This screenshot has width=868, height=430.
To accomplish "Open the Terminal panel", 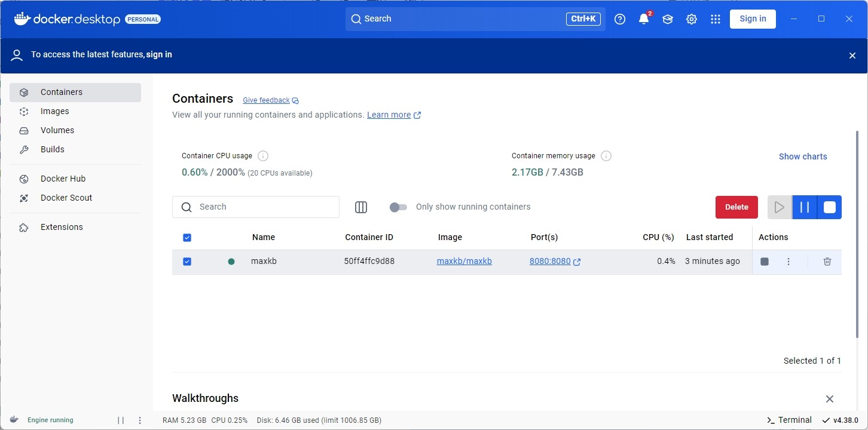I will (x=789, y=420).
